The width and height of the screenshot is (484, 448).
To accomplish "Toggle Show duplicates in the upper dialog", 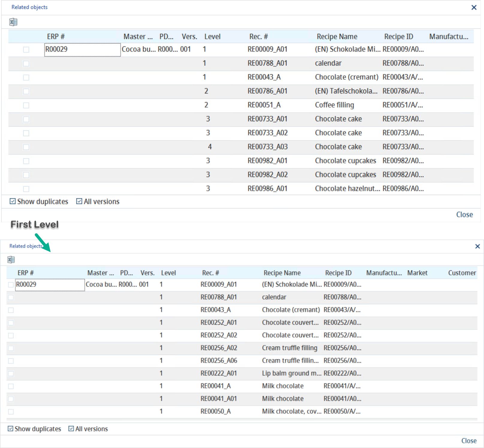I will pos(39,202).
